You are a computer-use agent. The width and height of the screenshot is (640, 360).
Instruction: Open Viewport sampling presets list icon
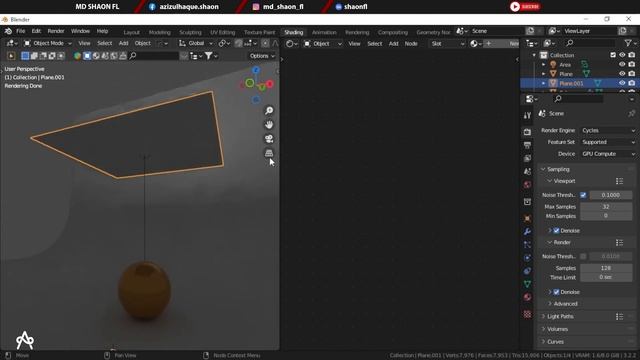tap(619, 181)
